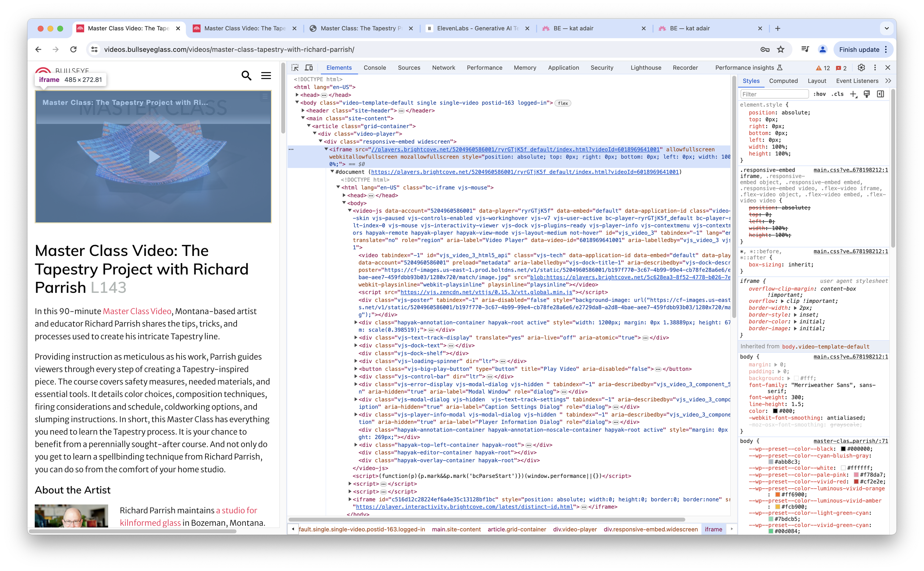Click the #cf2e2e vivid-red color swatch
The width and height of the screenshot is (924, 571).
856,482
